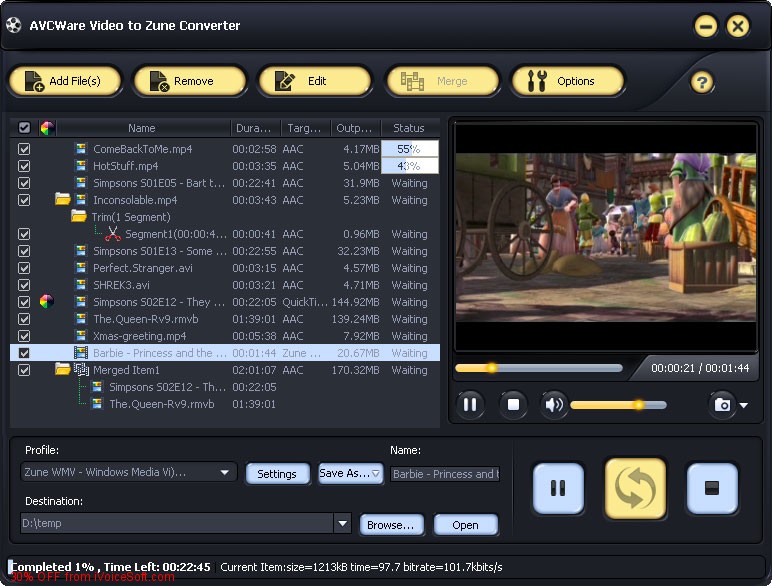This screenshot has height=586, width=772.
Task: Sort by the Duration column header
Action: tap(255, 128)
